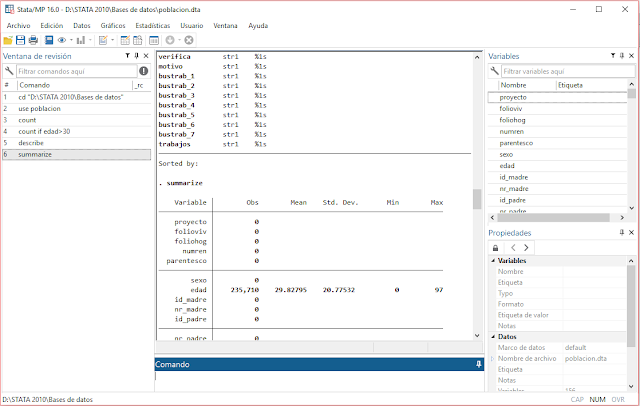Select history command 'describe'

coord(77,143)
